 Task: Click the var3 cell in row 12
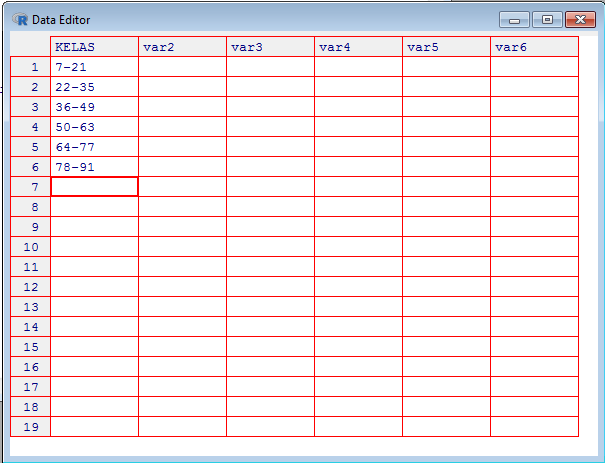pyautogui.click(x=270, y=287)
